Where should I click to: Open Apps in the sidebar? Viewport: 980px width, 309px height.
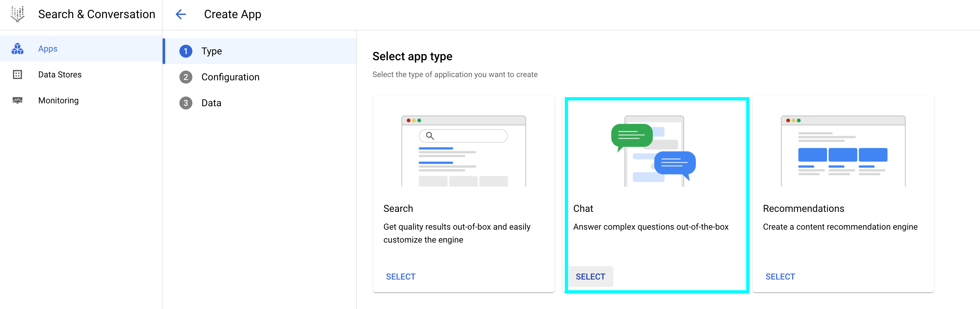click(x=48, y=49)
